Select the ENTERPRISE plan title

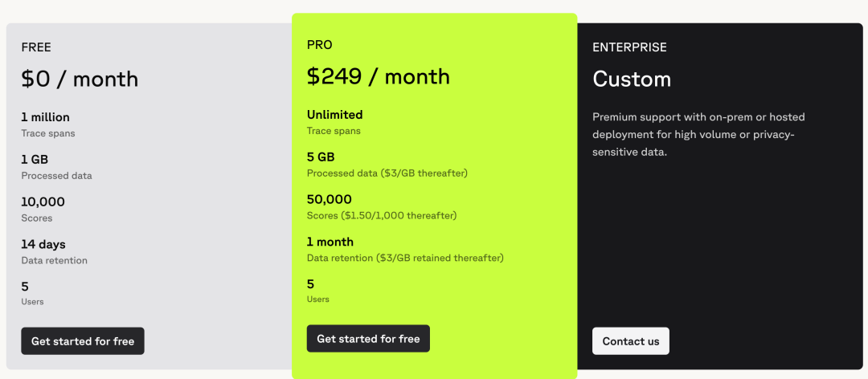(629, 47)
